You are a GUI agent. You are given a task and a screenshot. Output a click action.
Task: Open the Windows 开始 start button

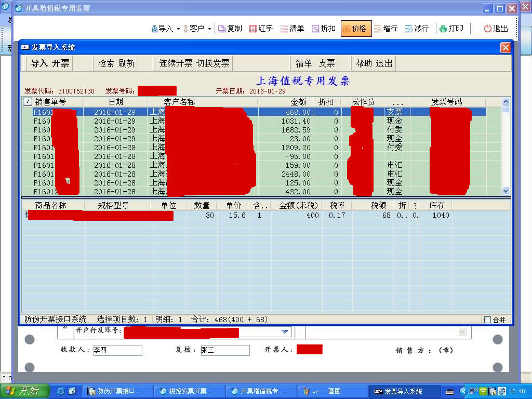tap(25, 391)
